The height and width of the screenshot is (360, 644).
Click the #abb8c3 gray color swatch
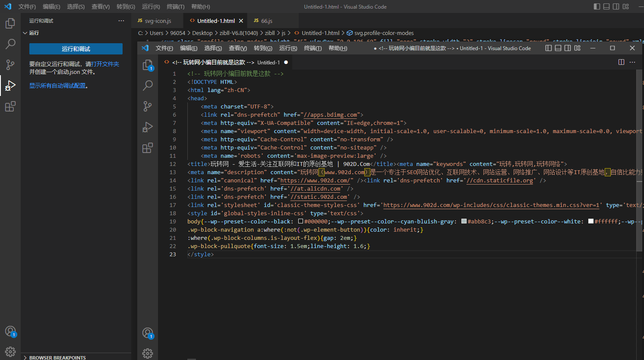point(464,221)
